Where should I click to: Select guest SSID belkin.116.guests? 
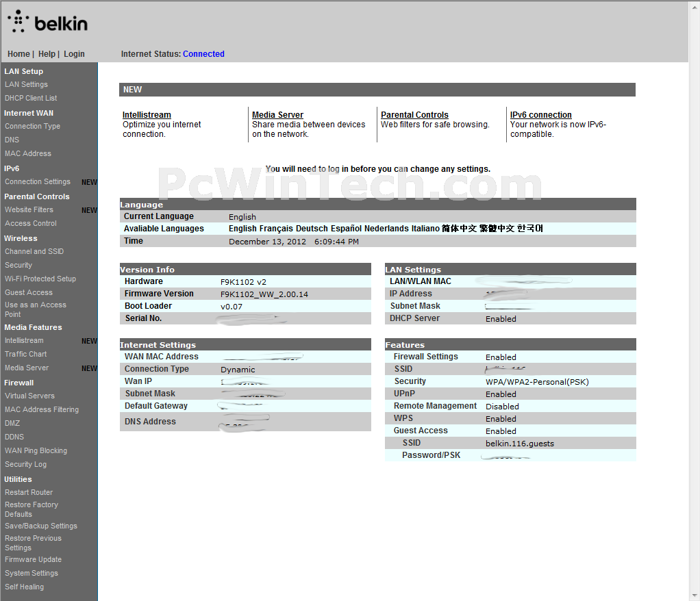pos(520,444)
